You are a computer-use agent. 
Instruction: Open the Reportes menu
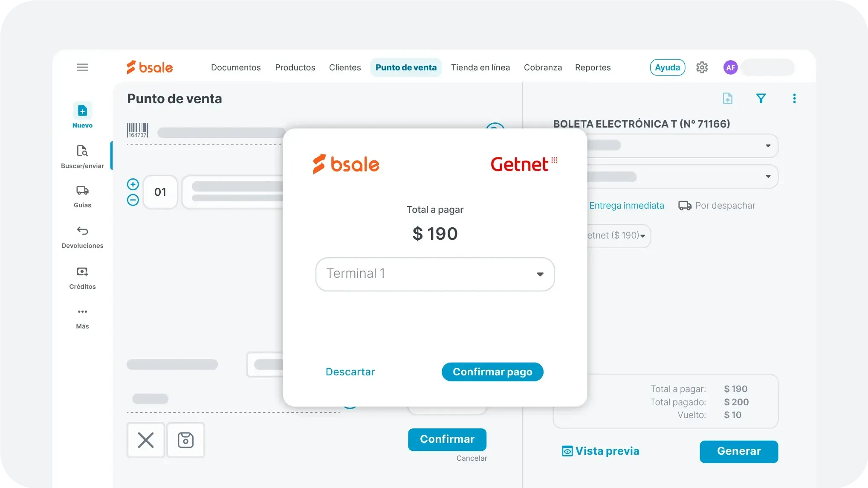coord(593,67)
